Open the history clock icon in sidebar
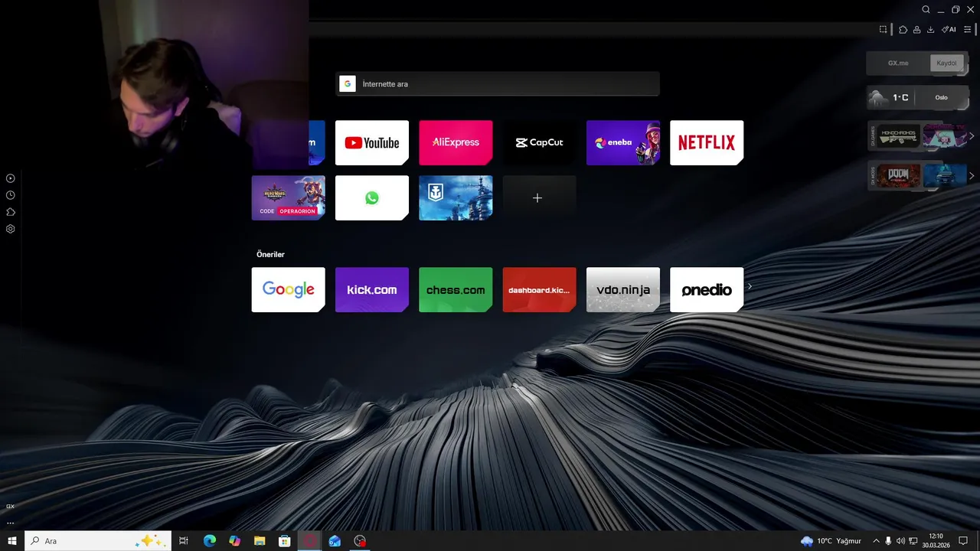 11,195
